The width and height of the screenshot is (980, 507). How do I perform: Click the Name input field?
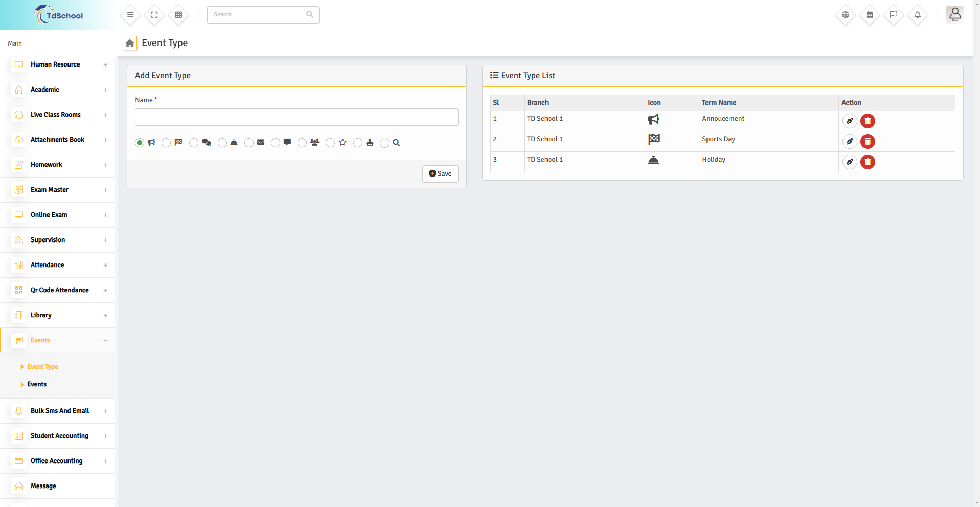297,117
